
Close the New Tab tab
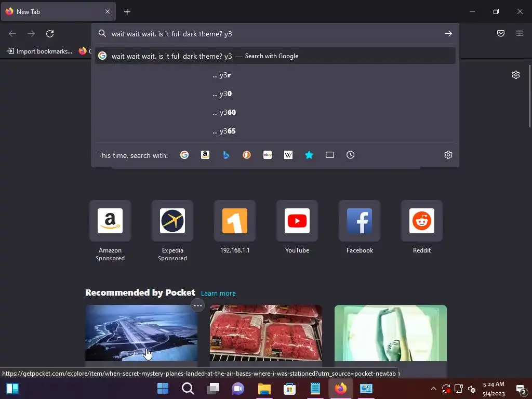[107, 11]
